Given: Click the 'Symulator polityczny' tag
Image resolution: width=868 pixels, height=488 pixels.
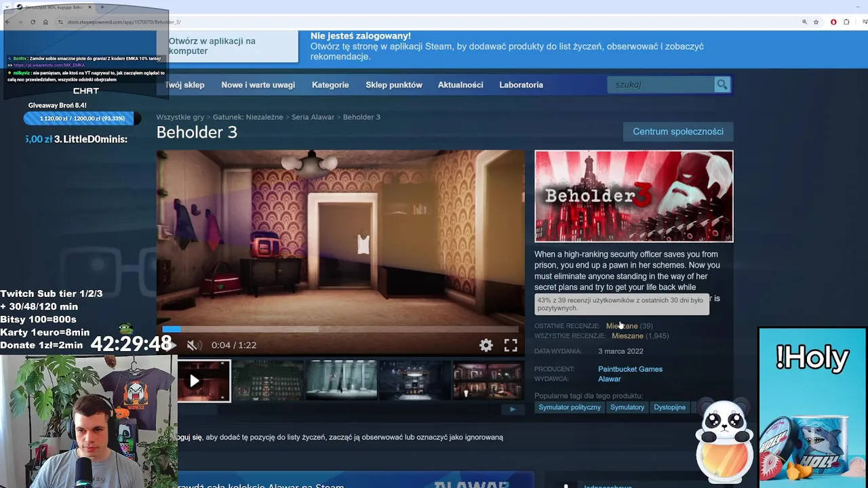Looking at the screenshot, I should tap(570, 407).
